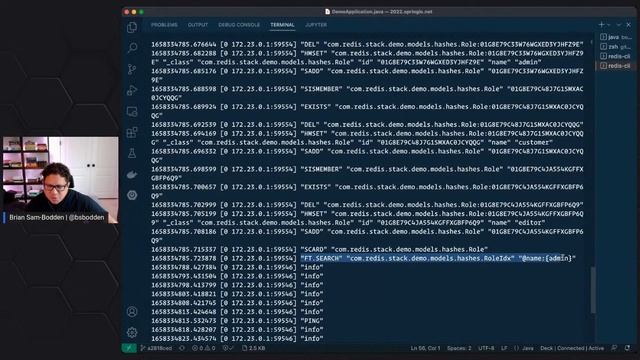
Task: Select the java terminal in the list
Action: coord(616,37)
